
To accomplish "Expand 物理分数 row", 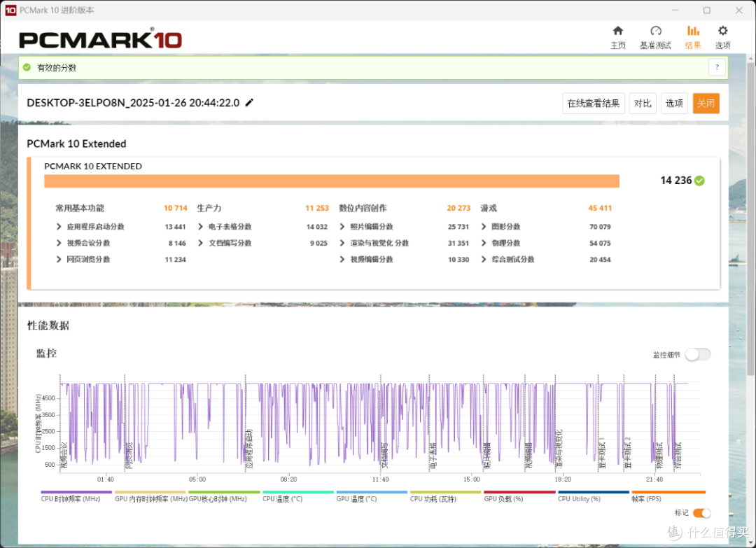I will pyautogui.click(x=484, y=243).
